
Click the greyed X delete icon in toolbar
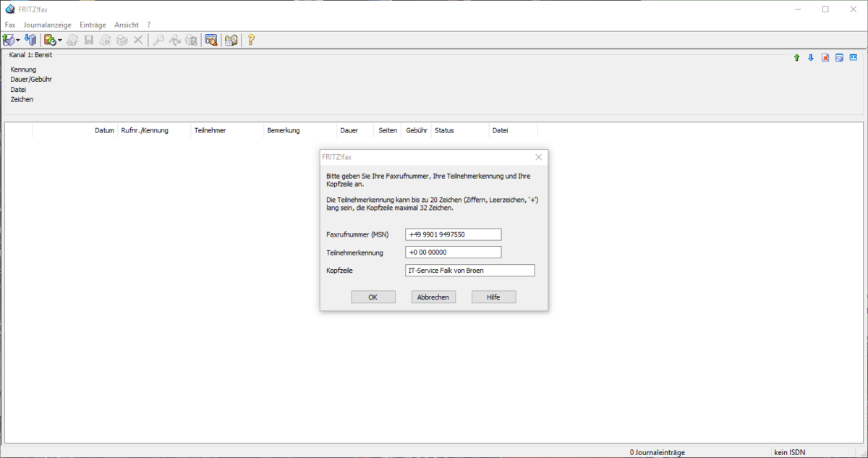tap(138, 40)
